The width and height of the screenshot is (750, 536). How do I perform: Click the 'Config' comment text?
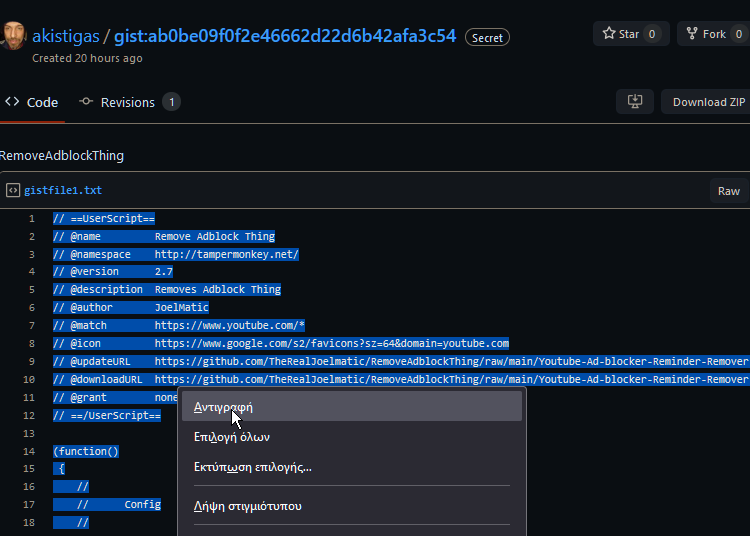(x=143, y=504)
